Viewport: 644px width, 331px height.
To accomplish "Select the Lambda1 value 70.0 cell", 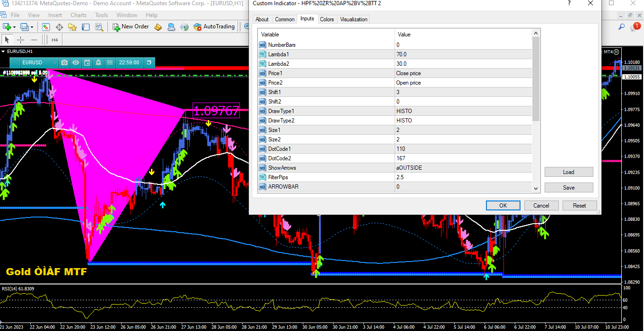I will tap(463, 54).
